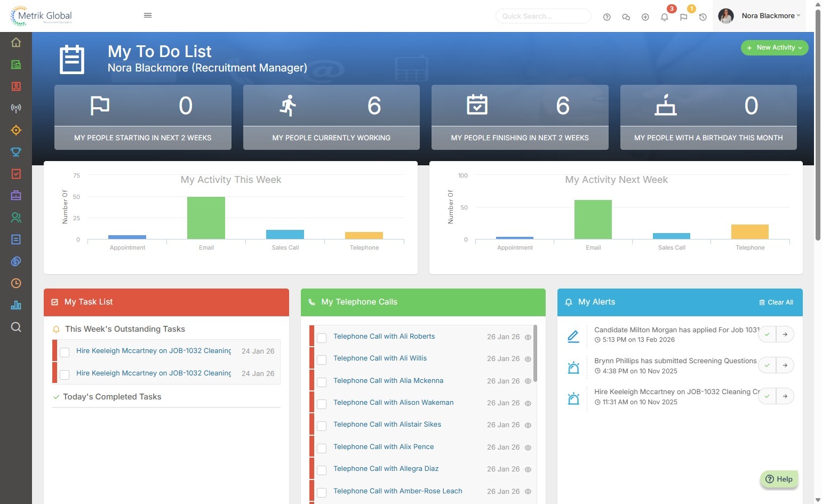Open Telephone Call with Alistair Sikes link
The height and width of the screenshot is (504, 822).
pos(387,425)
